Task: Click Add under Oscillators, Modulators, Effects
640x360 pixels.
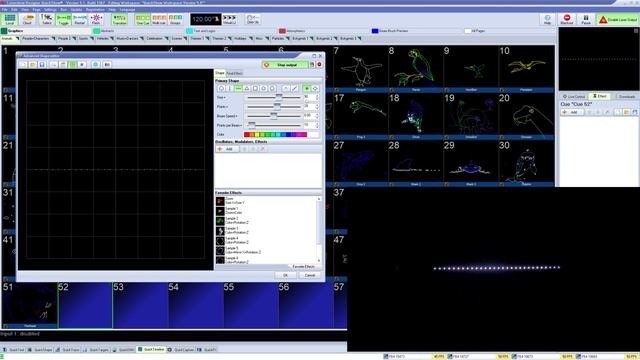Action: (x=227, y=149)
